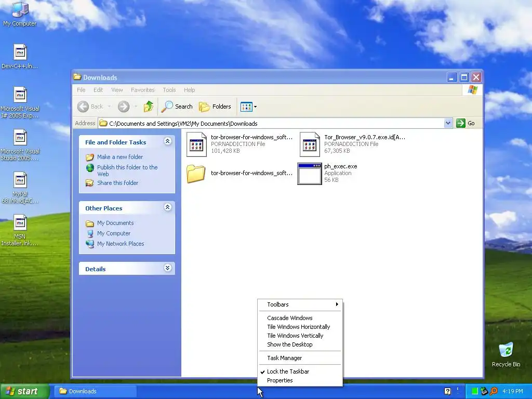Click the Downloads taskbar button

click(x=96, y=391)
